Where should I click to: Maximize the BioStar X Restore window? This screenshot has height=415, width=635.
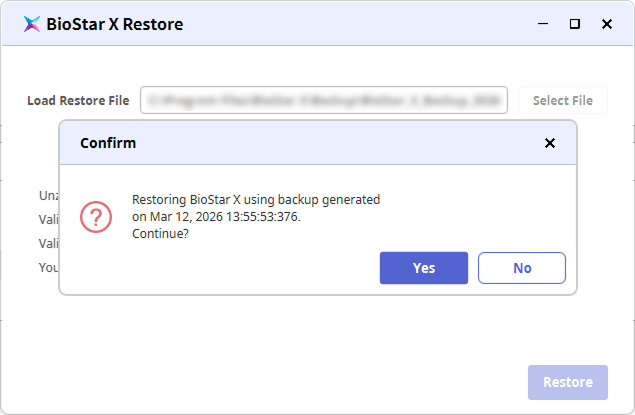click(x=574, y=24)
